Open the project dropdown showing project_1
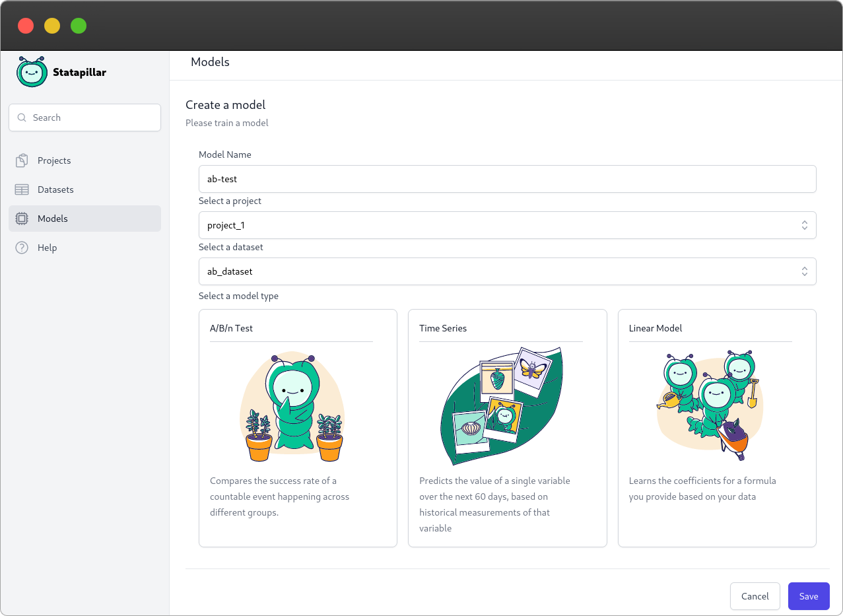Image resolution: width=843 pixels, height=616 pixels. pyautogui.click(x=507, y=225)
